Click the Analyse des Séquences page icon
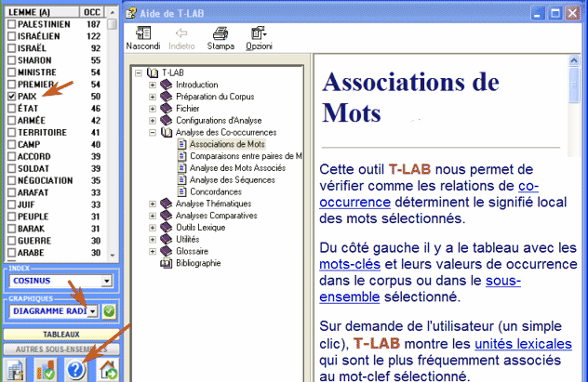The height and width of the screenshot is (382, 588). (181, 179)
